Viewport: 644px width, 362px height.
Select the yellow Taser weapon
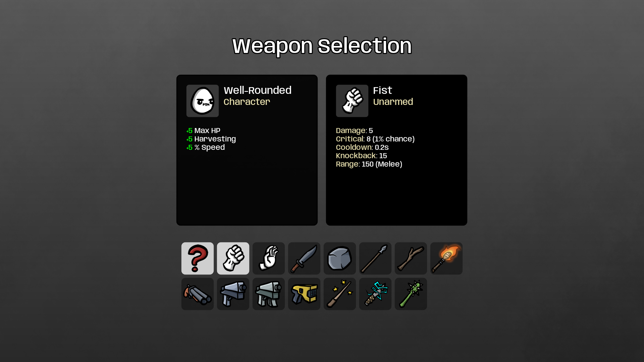[x=304, y=294]
